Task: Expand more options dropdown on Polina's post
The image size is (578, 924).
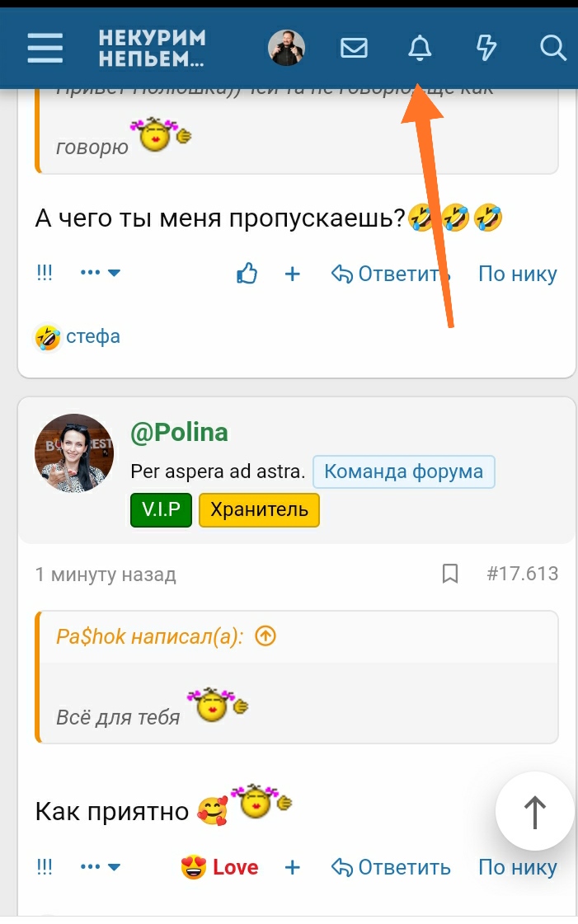Action: click(x=101, y=867)
